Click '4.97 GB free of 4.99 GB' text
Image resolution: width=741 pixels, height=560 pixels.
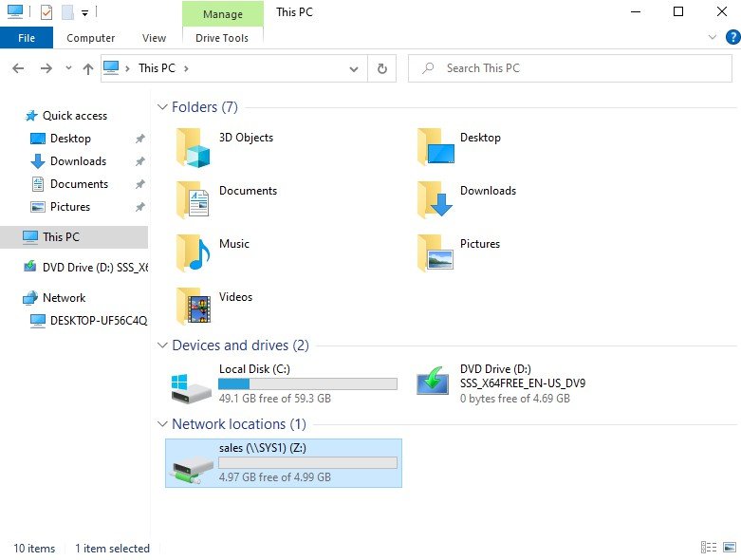pyautogui.click(x=275, y=476)
